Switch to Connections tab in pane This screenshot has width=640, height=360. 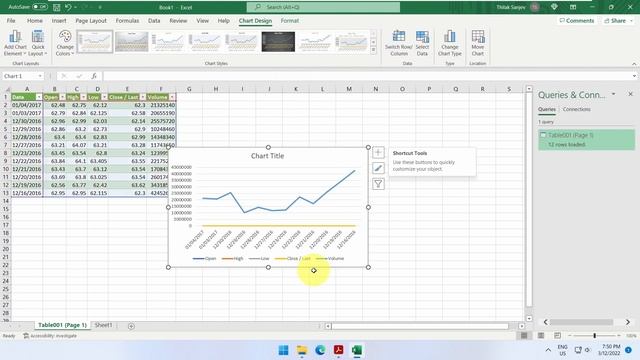576,109
